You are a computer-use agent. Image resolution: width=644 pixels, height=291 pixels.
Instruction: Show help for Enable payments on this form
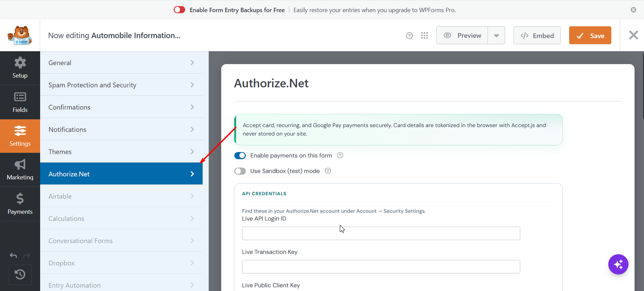click(340, 155)
